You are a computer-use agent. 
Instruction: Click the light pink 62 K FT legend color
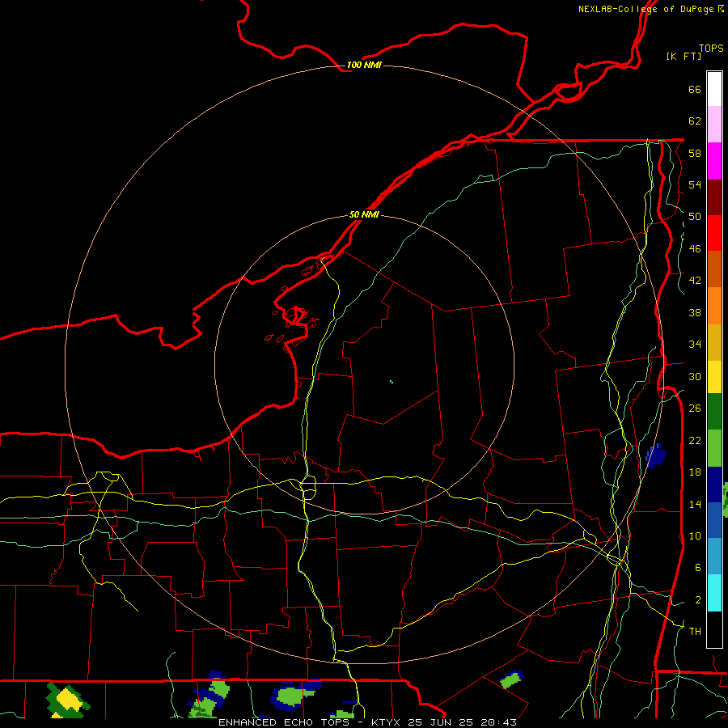click(x=714, y=124)
